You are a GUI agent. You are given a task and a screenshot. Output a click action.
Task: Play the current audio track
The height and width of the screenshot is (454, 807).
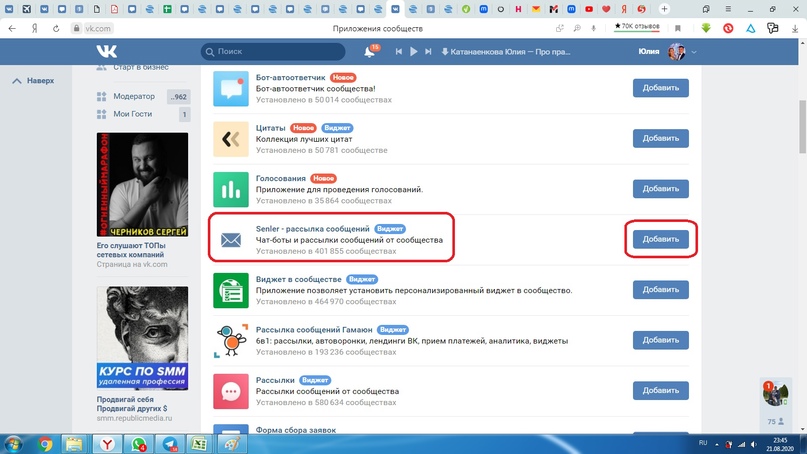(x=413, y=51)
